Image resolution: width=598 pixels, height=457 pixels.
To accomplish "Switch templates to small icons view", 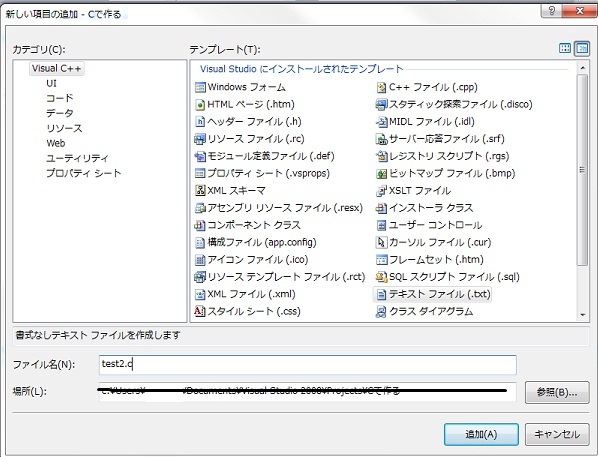I will pyautogui.click(x=582, y=48).
